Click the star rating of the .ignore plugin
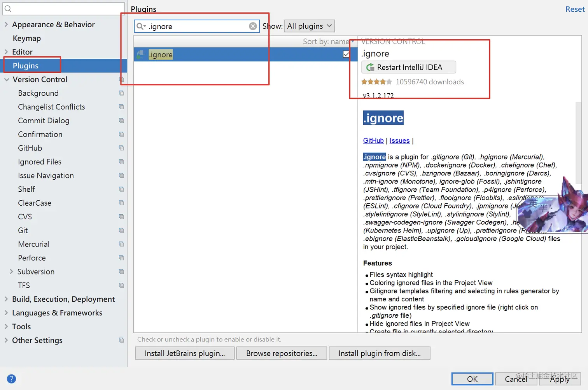Viewport: 588px width, 390px height. pyautogui.click(x=376, y=82)
